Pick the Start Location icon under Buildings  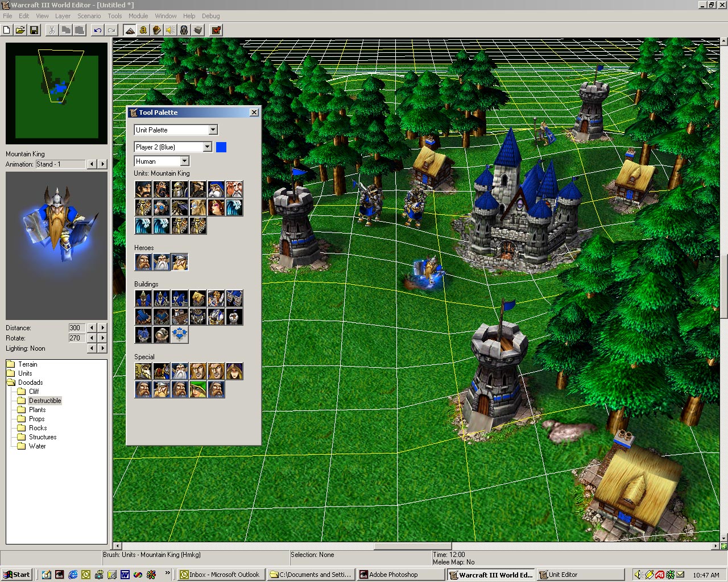point(180,335)
